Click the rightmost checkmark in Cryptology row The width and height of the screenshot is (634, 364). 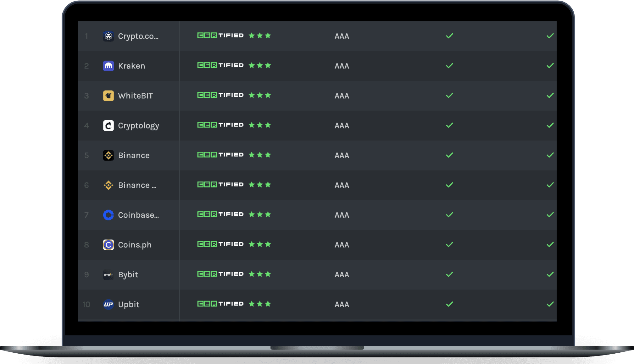pos(550,125)
